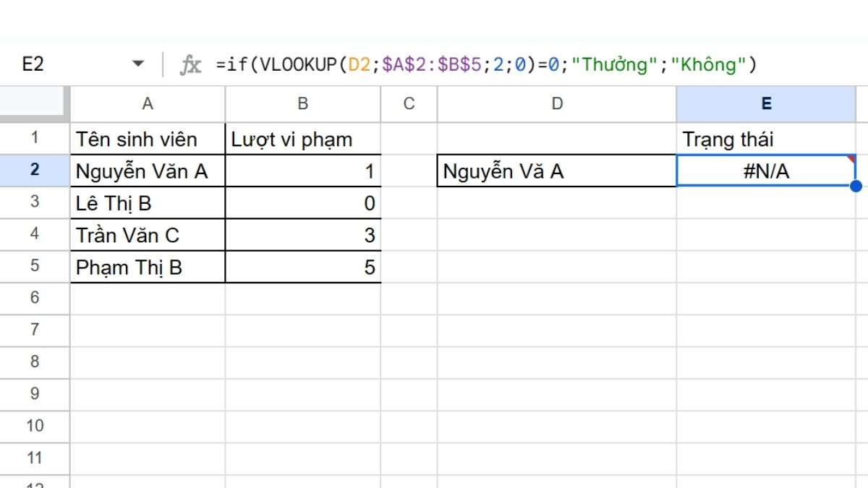The image size is (868, 488).
Task: Click violation count 0 for Lê Thị B
Action: (303, 202)
